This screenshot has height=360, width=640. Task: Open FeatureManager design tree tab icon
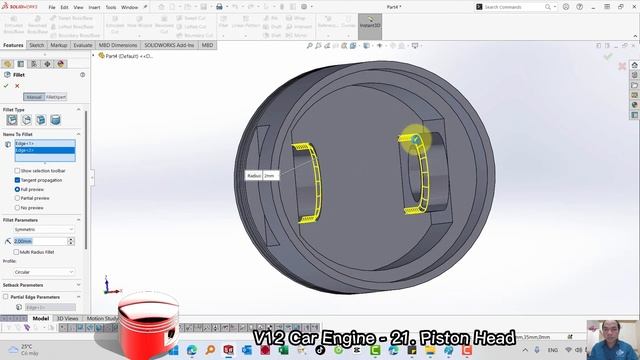[x=7, y=64]
